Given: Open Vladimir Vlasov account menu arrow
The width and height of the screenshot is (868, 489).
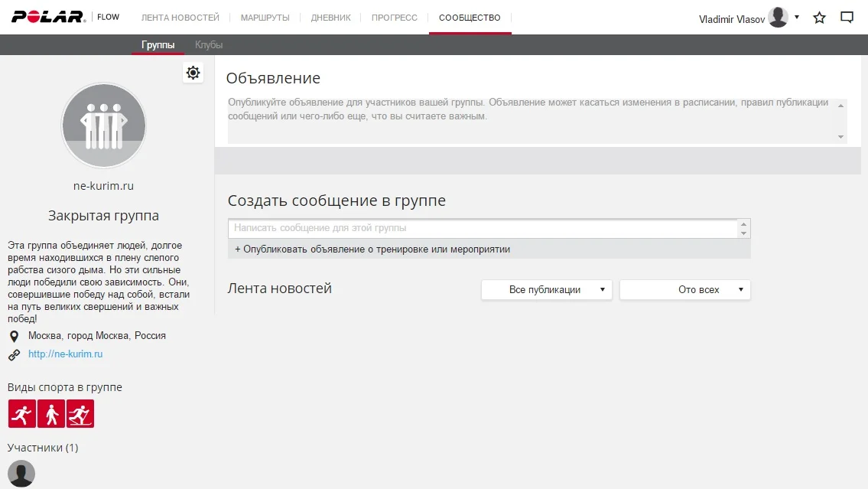Looking at the screenshot, I should 797,17.
